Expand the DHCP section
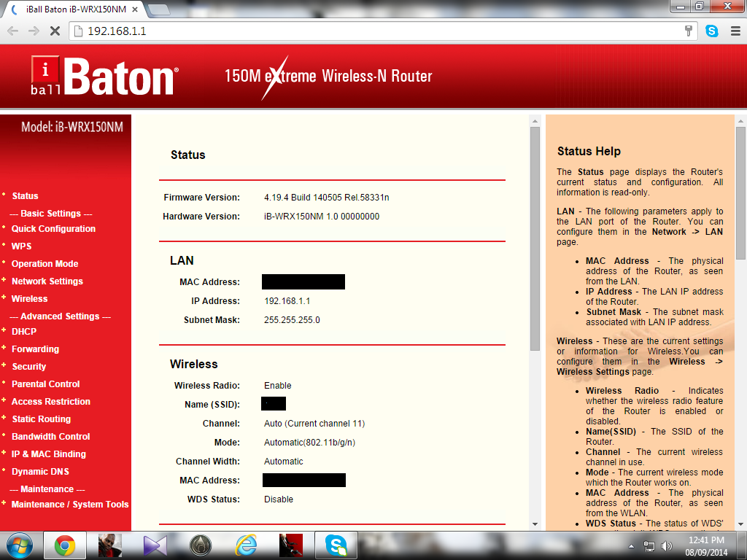The width and height of the screenshot is (747, 560). pyautogui.click(x=24, y=331)
